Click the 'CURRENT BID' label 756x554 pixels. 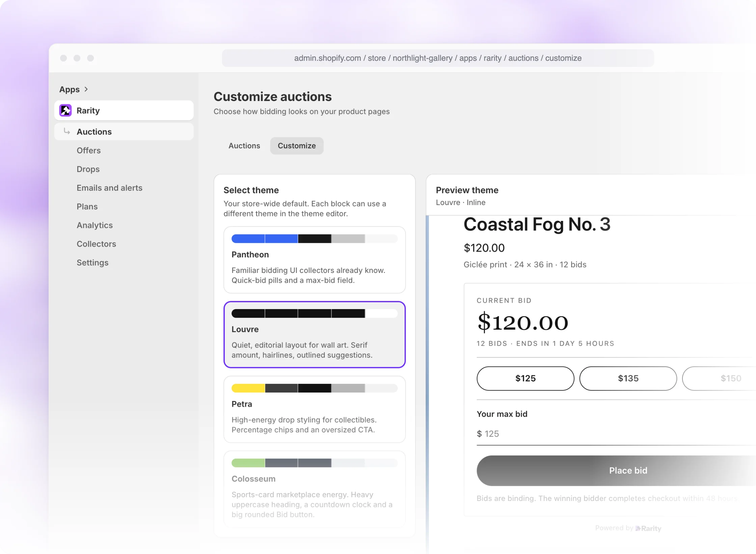click(504, 301)
